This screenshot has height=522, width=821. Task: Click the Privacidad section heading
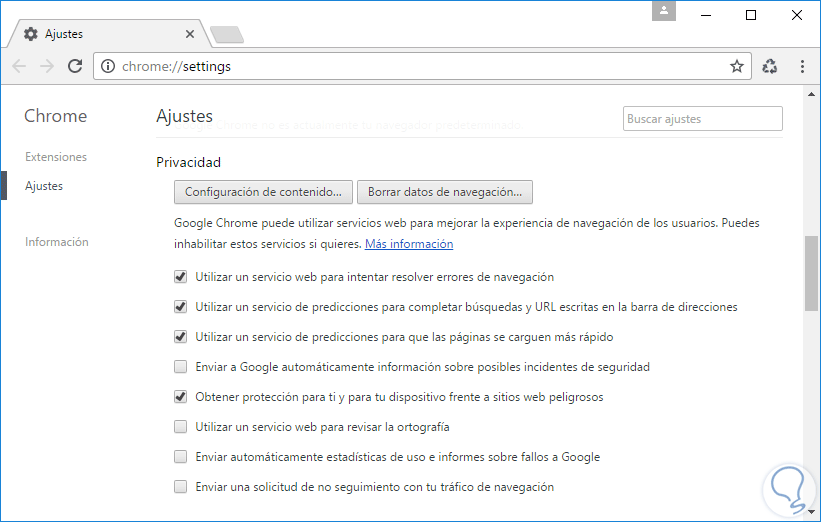pos(188,162)
